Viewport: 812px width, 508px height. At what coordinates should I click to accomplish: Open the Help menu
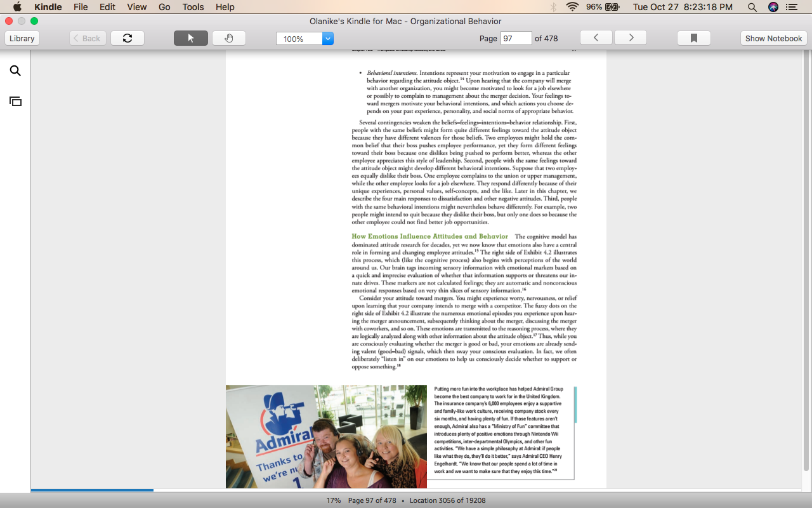[x=225, y=7]
